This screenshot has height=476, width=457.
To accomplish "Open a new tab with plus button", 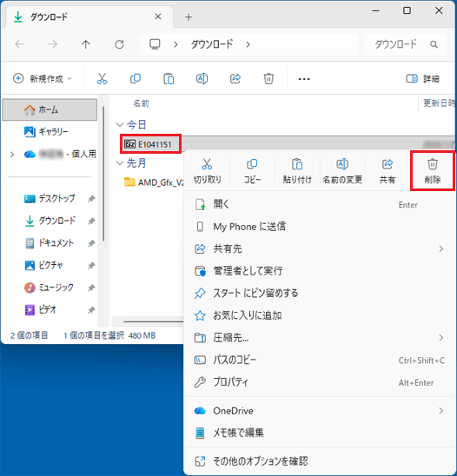I will pyautogui.click(x=189, y=17).
